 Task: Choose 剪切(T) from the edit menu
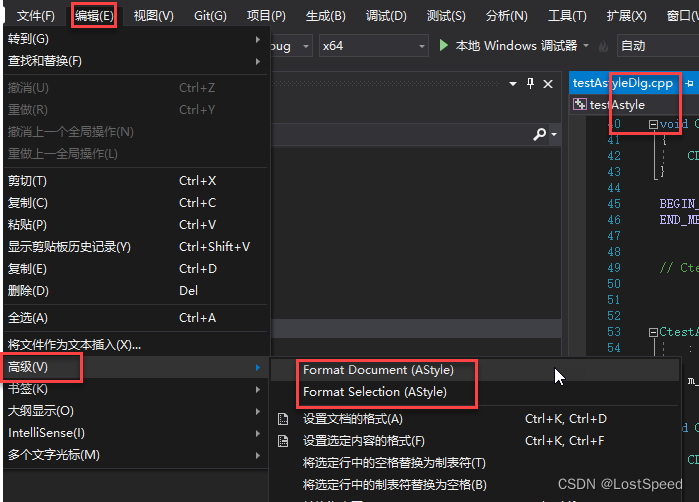pos(135,181)
